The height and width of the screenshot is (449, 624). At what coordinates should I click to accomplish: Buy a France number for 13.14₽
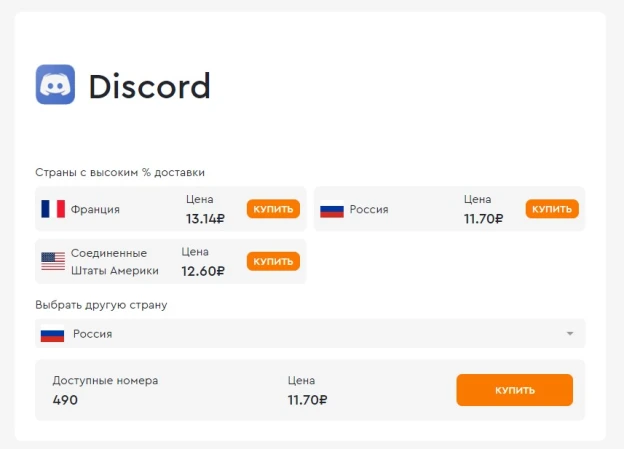273,209
